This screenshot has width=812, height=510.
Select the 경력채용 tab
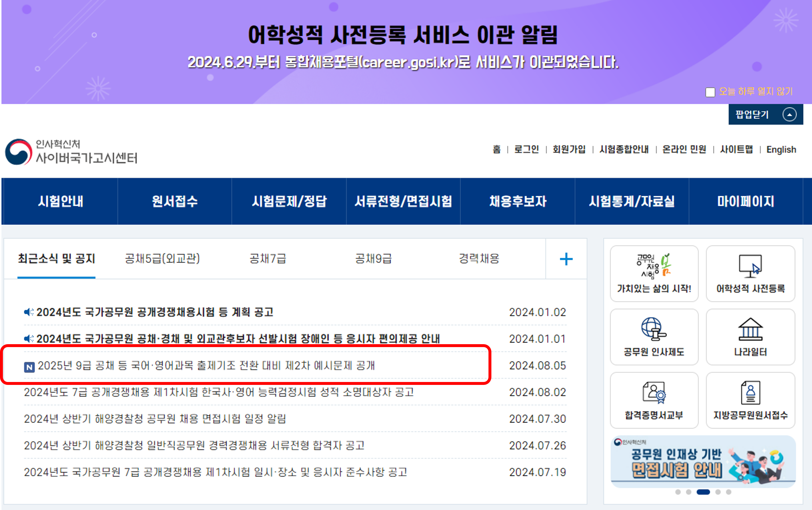tap(479, 259)
